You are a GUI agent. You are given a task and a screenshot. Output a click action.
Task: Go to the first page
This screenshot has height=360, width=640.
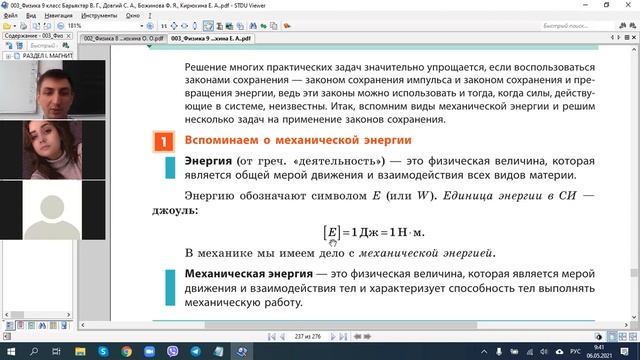click(x=271, y=337)
